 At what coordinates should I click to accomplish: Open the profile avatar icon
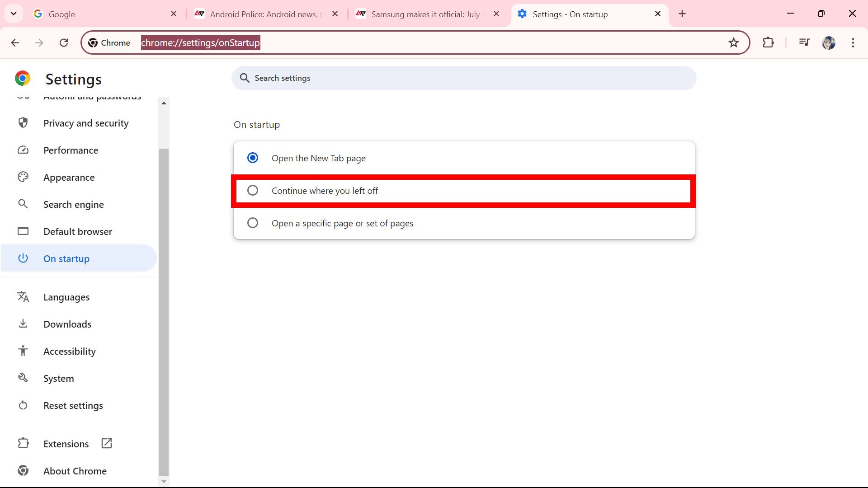coord(829,42)
